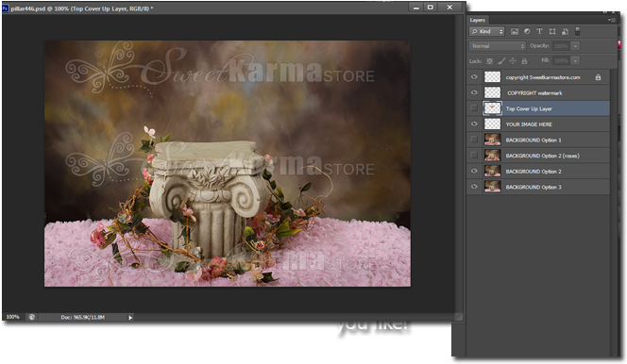
Task: Click the shape layer filter icon
Action: click(552, 31)
